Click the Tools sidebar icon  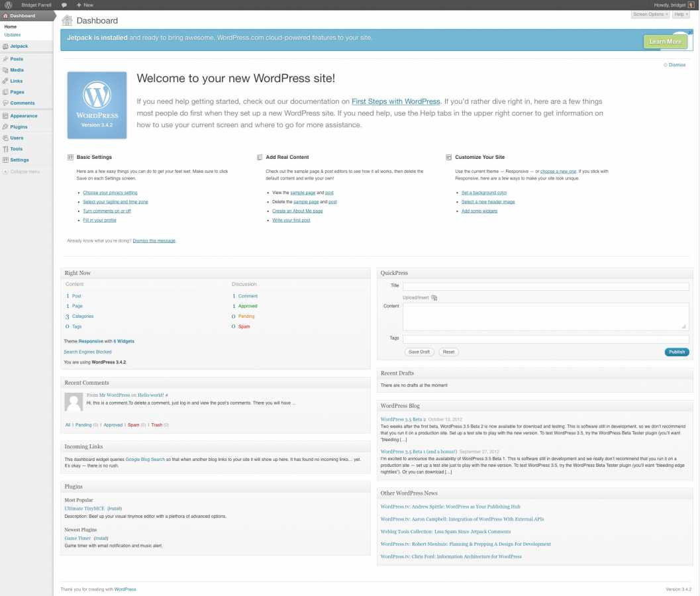(5, 148)
